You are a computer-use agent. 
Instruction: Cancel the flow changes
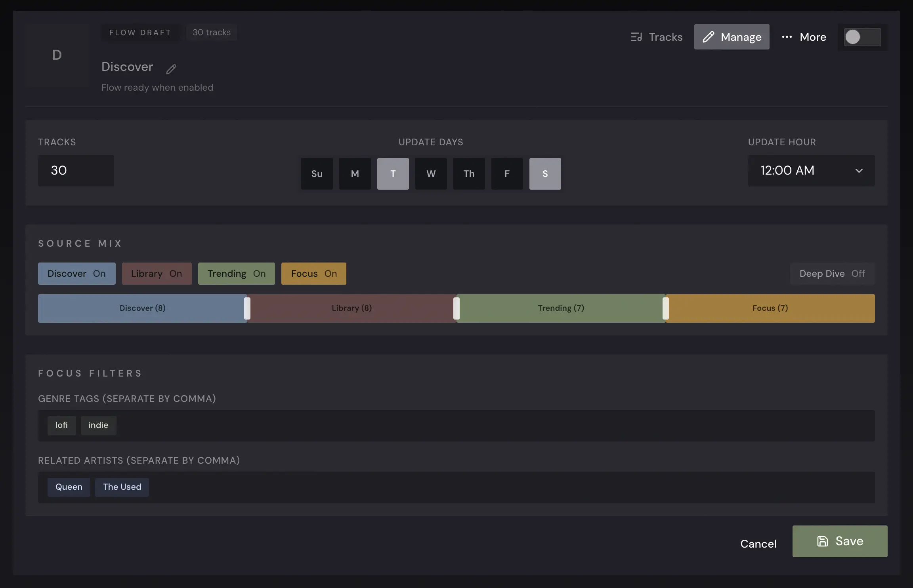tap(758, 544)
